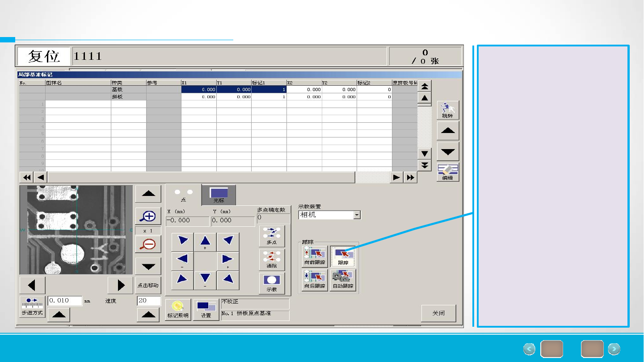
Task: Start 向后跟踪 backward trace
Action: 315,280
